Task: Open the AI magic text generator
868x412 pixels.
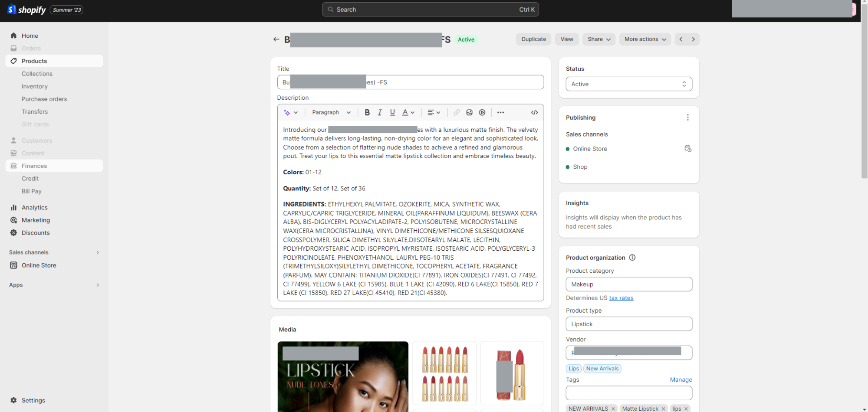Action: [290, 113]
